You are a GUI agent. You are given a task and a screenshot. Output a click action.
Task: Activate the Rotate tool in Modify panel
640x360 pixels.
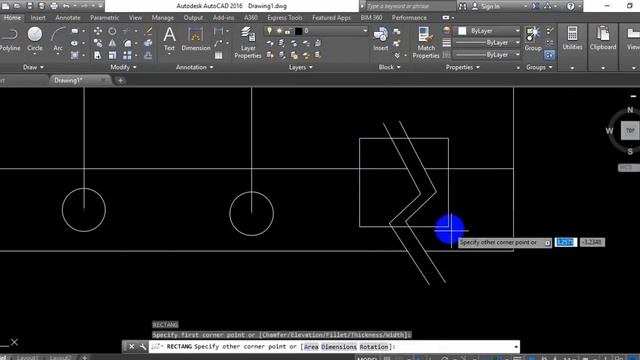(x=112, y=31)
